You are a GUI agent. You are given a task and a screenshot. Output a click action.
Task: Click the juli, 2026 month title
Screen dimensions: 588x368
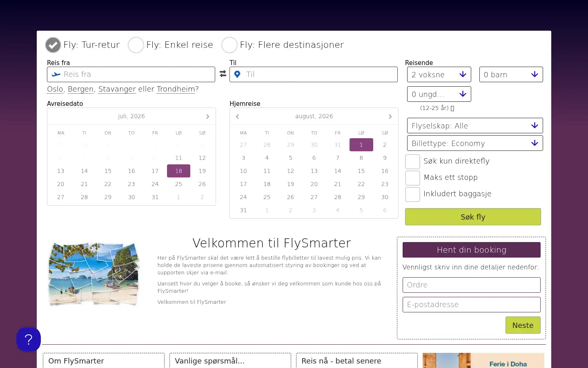click(x=131, y=117)
